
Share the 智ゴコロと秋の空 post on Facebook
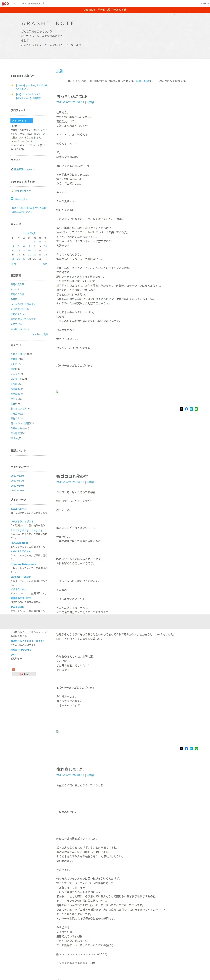point(186,749)
